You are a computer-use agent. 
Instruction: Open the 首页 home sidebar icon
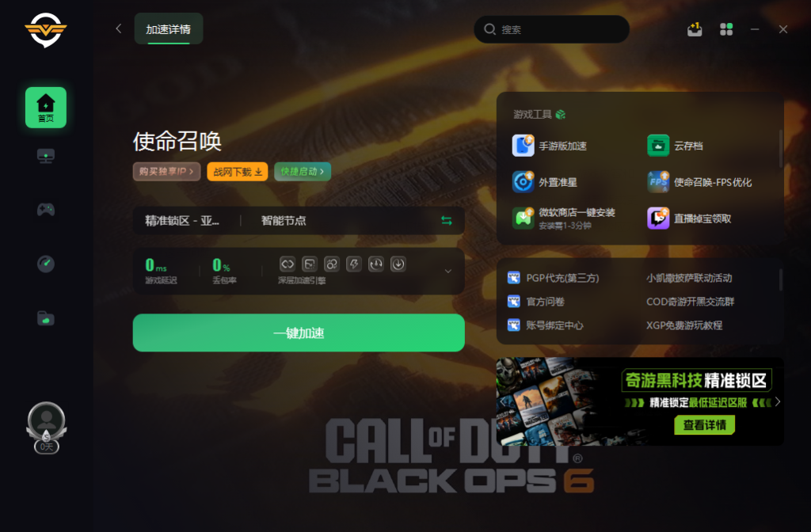[45, 108]
